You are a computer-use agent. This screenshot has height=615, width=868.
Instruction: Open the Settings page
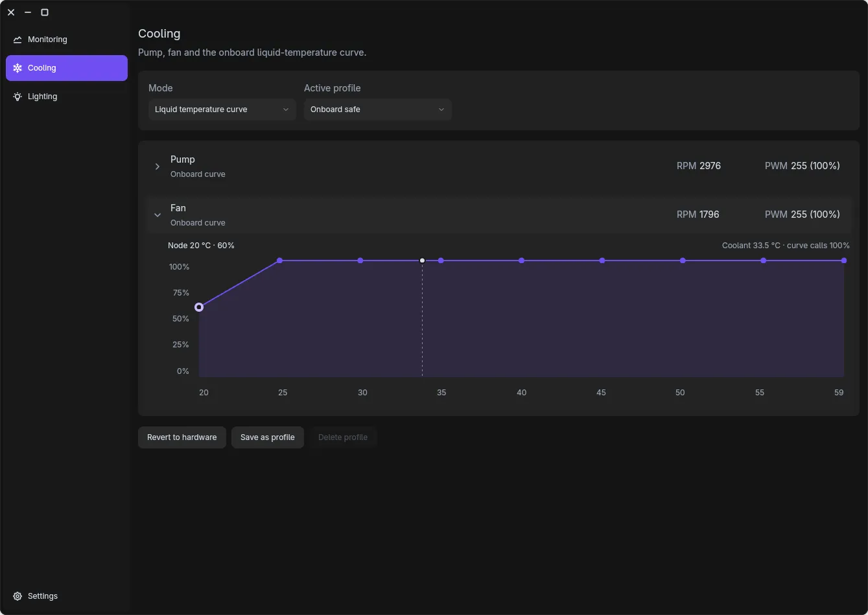67,596
